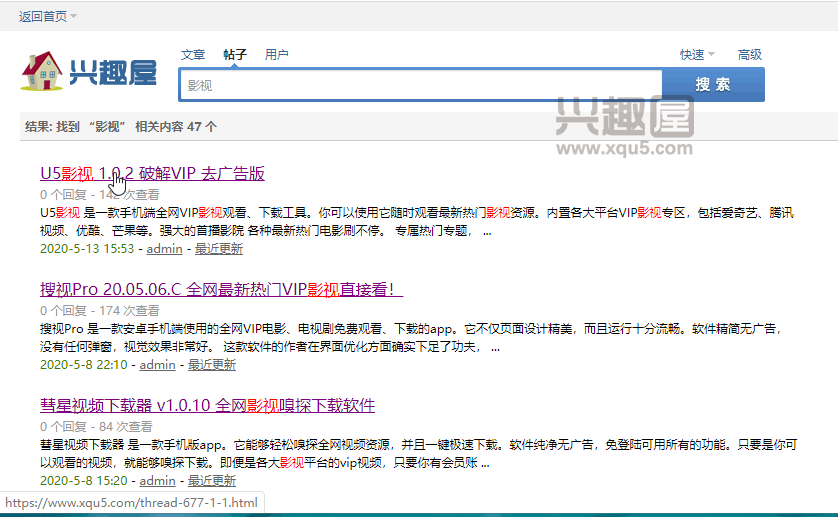Click the 搜视Pro description snippet text
838x517 pixels.
412,338
